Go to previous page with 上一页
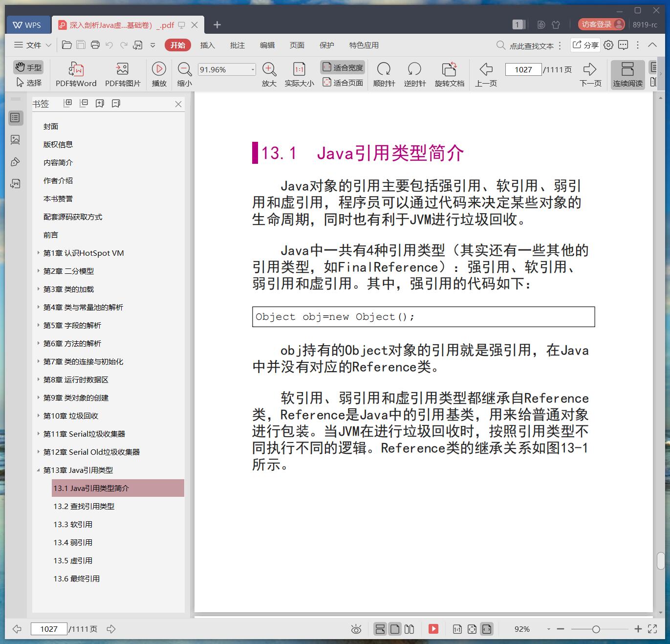The height and width of the screenshot is (644, 670). point(486,74)
